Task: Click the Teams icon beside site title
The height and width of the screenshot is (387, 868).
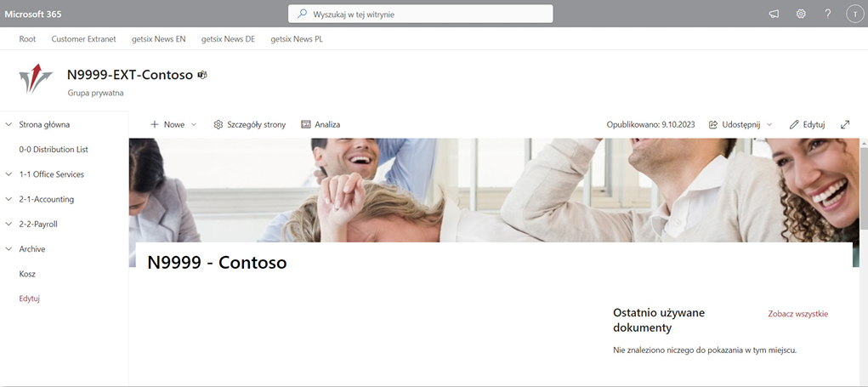Action: 202,75
